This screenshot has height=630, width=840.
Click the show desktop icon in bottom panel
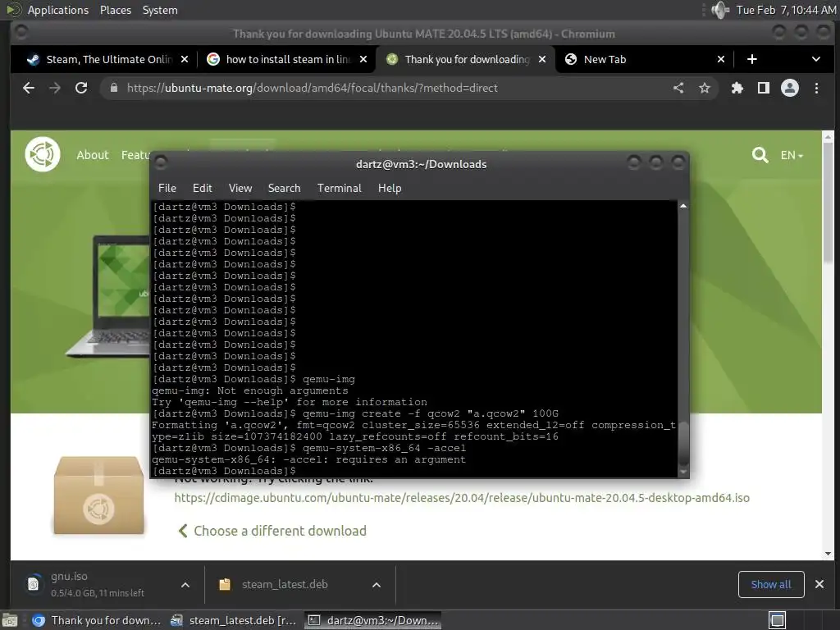point(10,620)
